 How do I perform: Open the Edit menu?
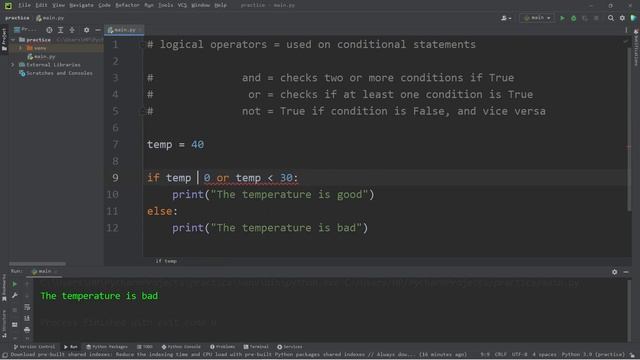pyautogui.click(x=41, y=5)
